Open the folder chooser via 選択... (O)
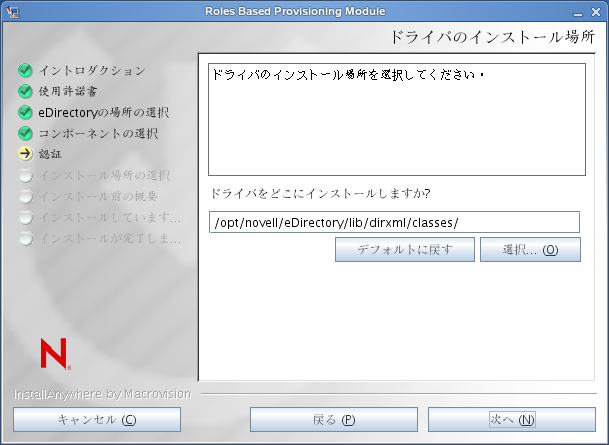 pos(530,250)
